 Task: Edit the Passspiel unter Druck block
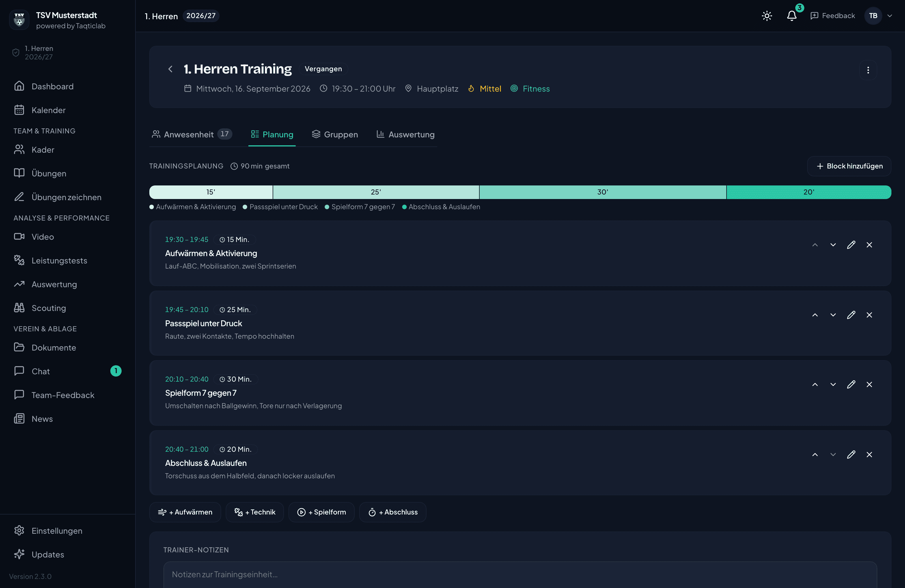coord(851,315)
